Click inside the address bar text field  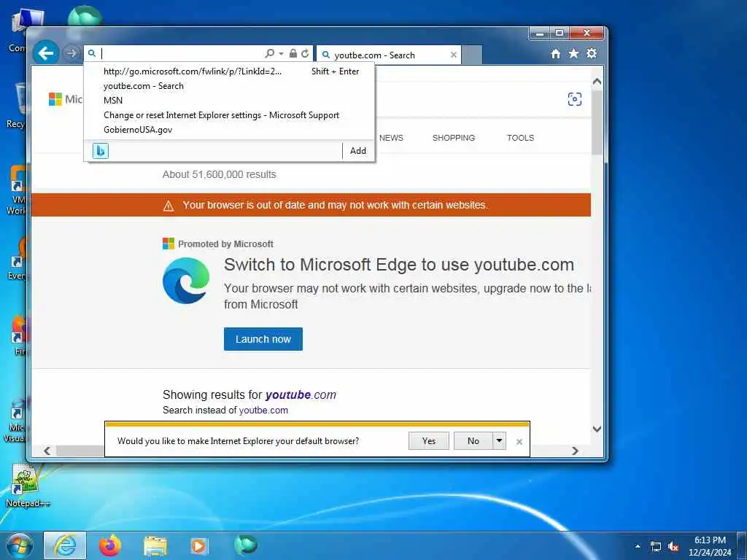181,53
